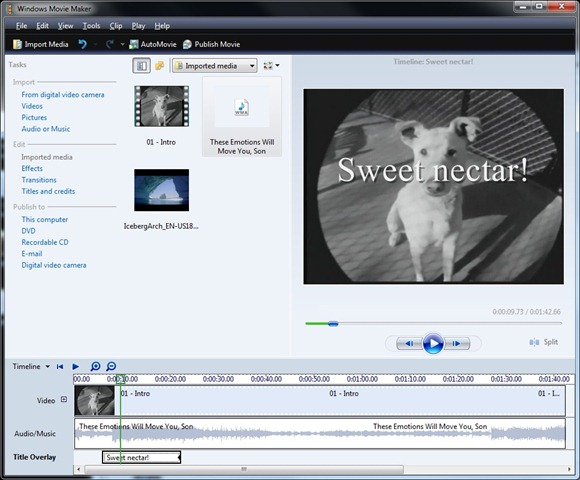Click the Zoom Timeline In magnifier
This screenshot has width=580, height=480.
pos(95,366)
